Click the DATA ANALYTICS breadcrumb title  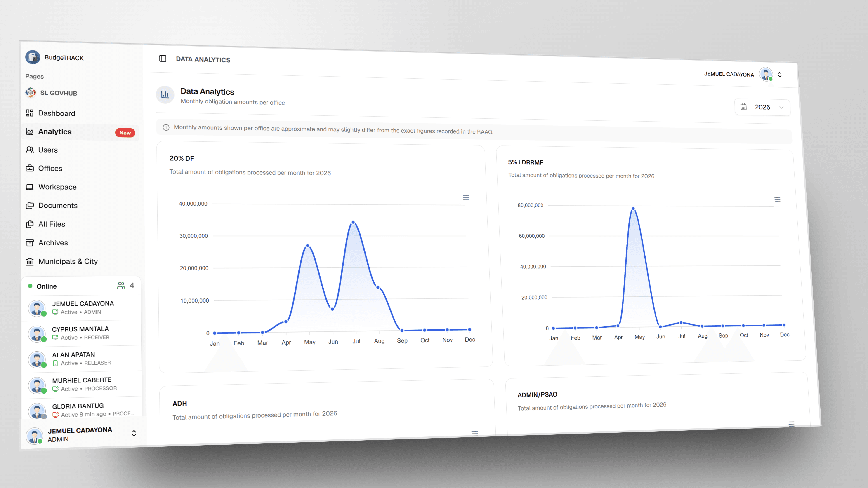[x=203, y=59]
